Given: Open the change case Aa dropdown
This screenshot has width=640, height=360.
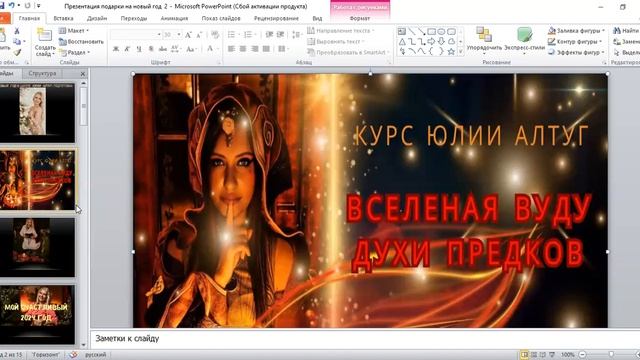Looking at the screenshot, I should (191, 49).
